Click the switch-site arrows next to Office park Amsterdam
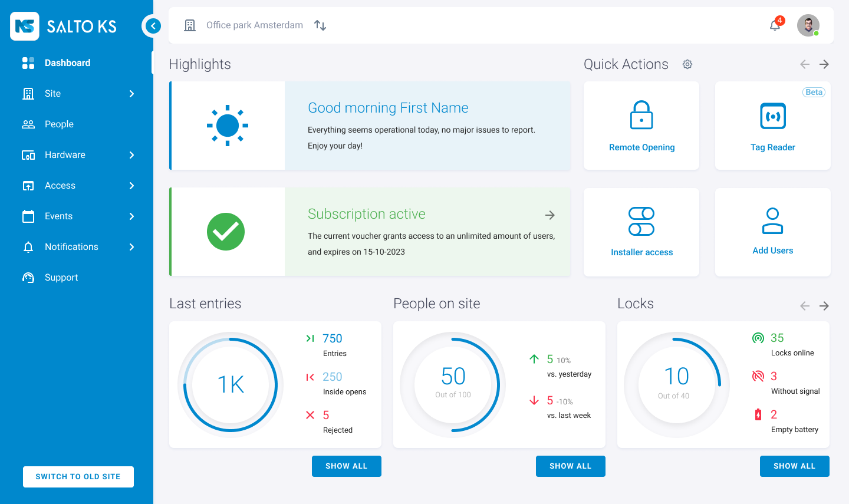The width and height of the screenshot is (849, 504). (x=320, y=25)
